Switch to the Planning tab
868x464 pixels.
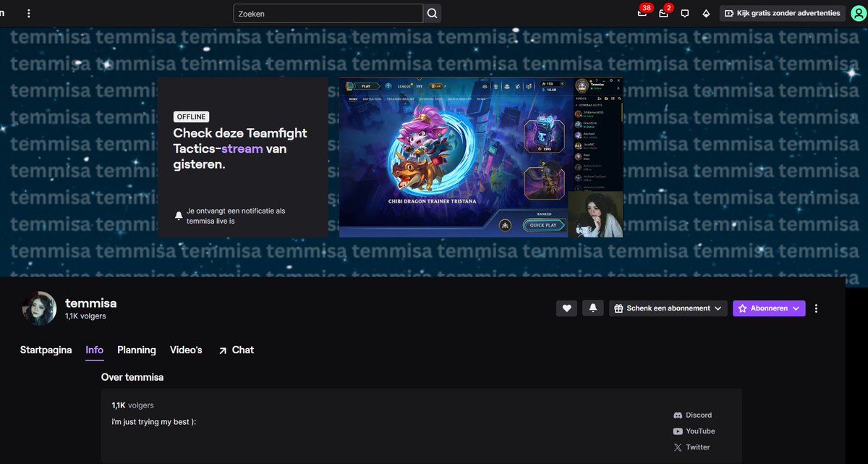point(137,350)
